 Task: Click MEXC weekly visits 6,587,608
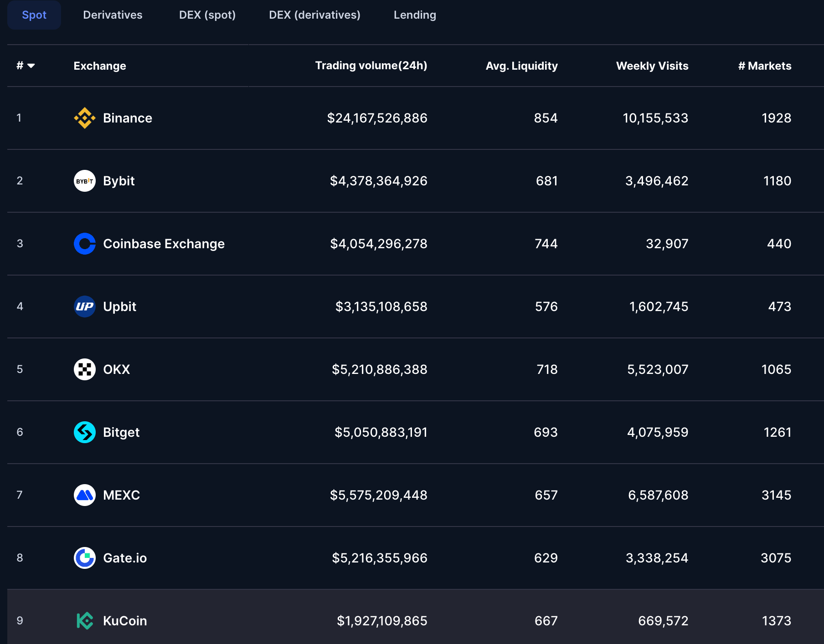[x=658, y=495]
